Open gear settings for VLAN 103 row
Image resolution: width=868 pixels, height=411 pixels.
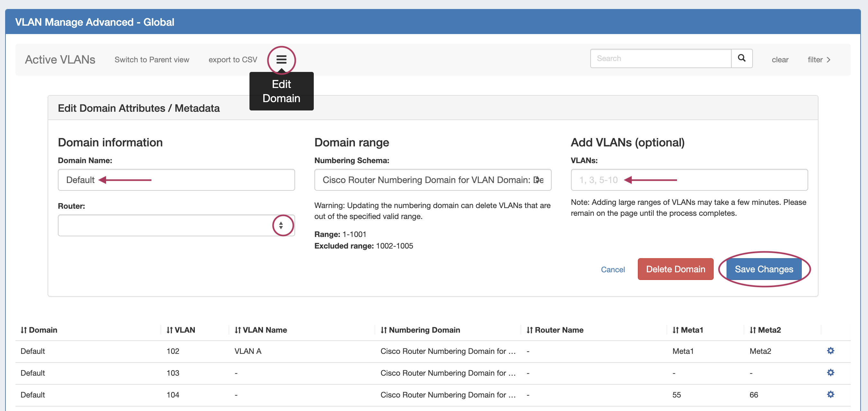tap(830, 372)
